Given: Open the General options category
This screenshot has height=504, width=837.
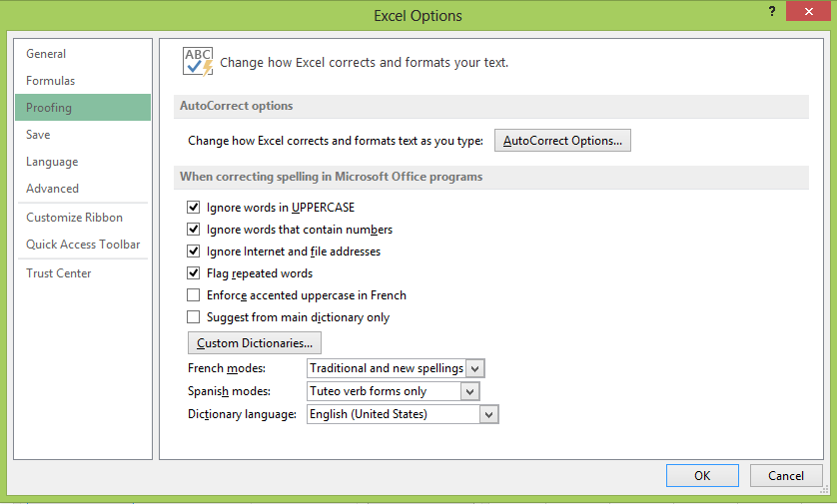Looking at the screenshot, I should 83,54.
